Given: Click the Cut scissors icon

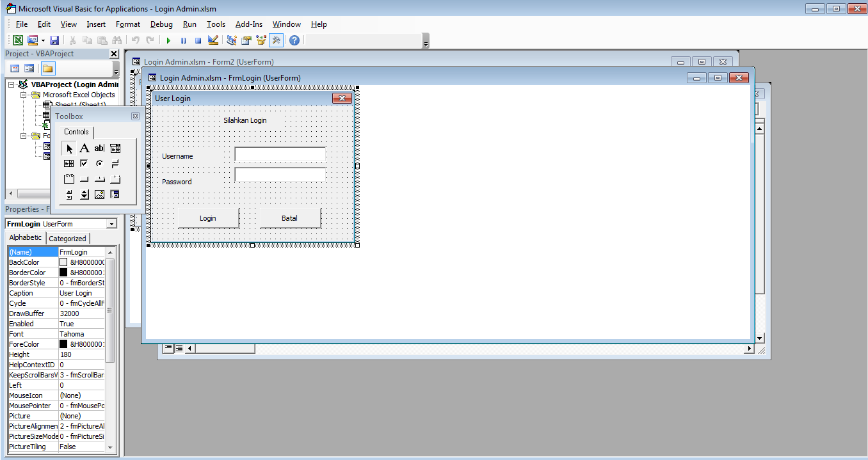Looking at the screenshot, I should [x=73, y=40].
